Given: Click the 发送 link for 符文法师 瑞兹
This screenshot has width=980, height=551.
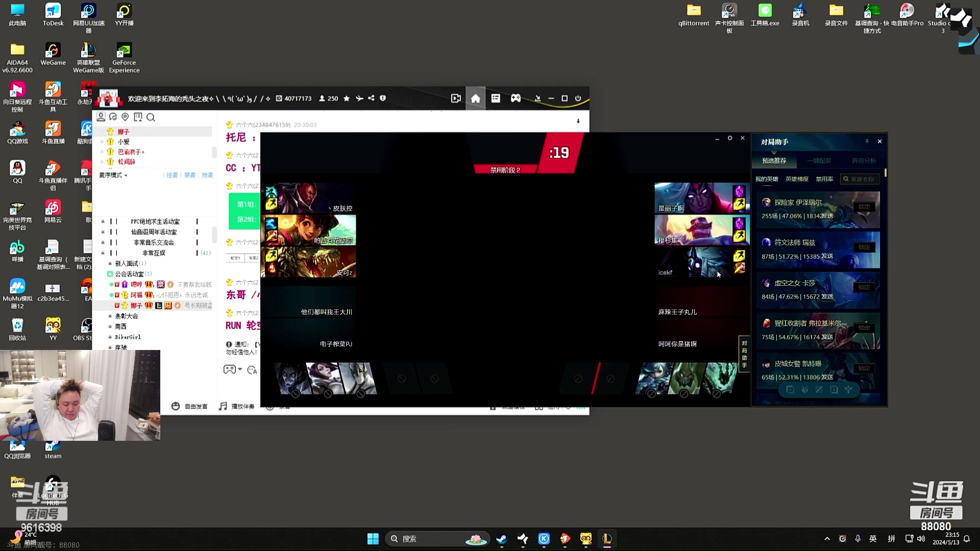Looking at the screenshot, I should [x=827, y=256].
